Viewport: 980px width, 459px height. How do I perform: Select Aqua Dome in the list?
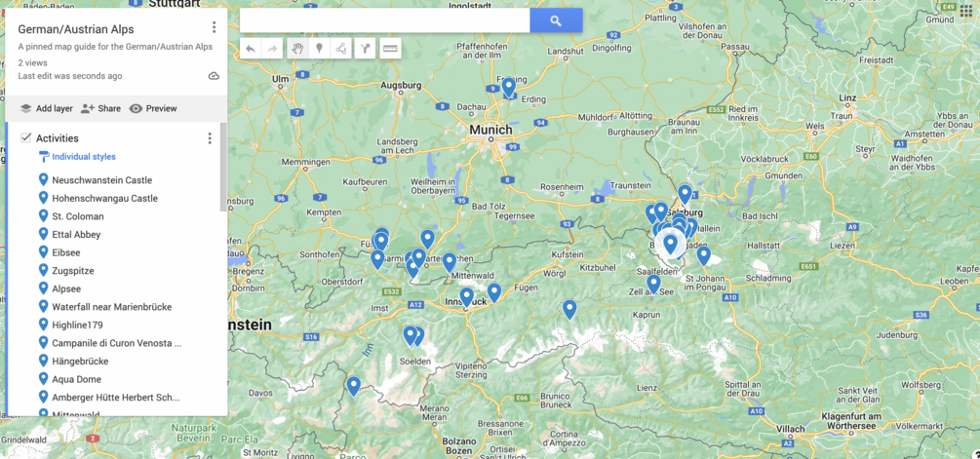76,379
